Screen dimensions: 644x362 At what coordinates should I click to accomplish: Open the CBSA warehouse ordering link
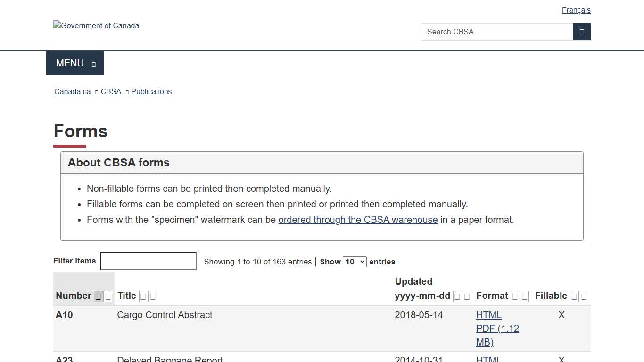click(358, 220)
